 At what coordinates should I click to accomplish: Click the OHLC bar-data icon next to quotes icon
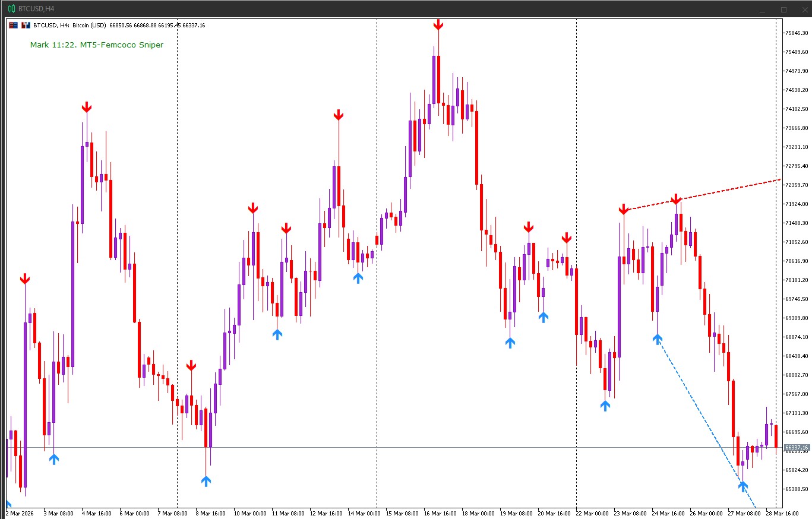pyautogui.click(x=25, y=25)
